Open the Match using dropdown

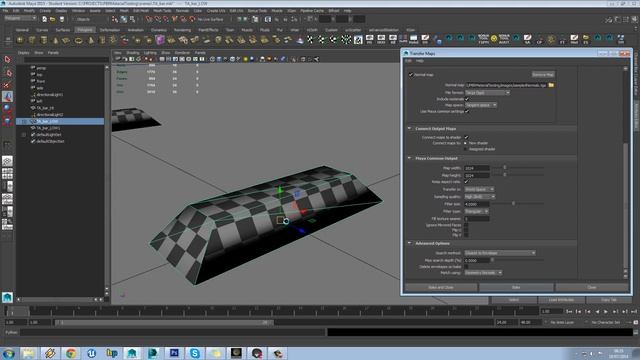(x=483, y=273)
